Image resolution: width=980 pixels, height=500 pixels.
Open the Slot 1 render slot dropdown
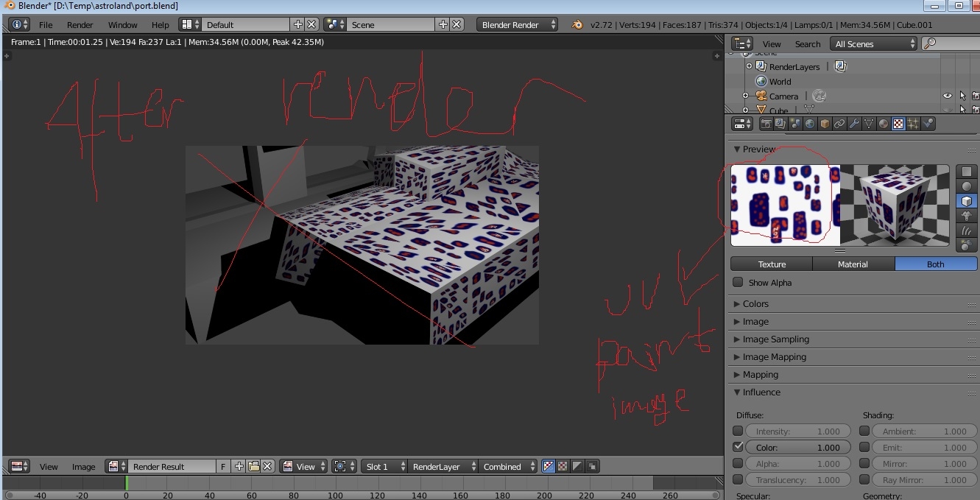pos(384,467)
